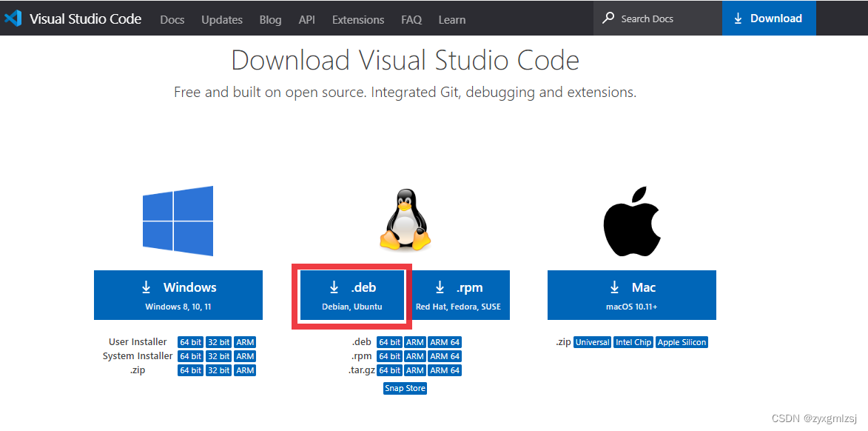Screen dimensions: 868x431
Task: Select Linux .deb ARM 64 link
Action: coord(445,342)
